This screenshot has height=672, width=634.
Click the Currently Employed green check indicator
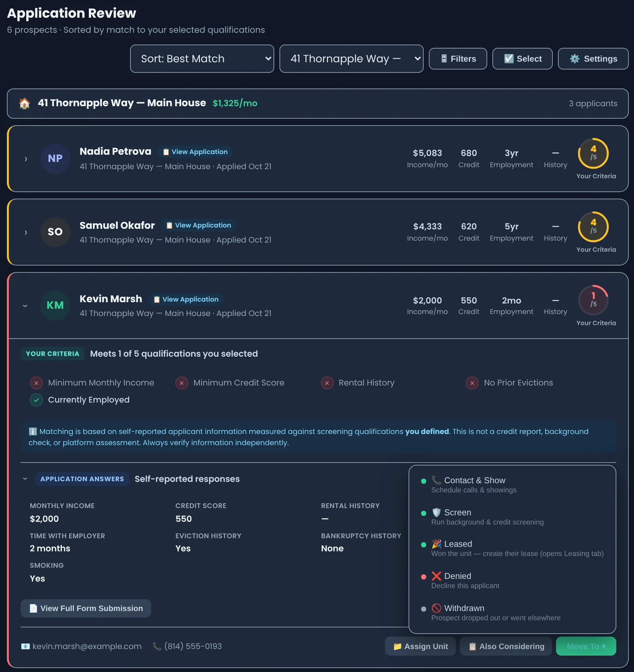pos(36,400)
